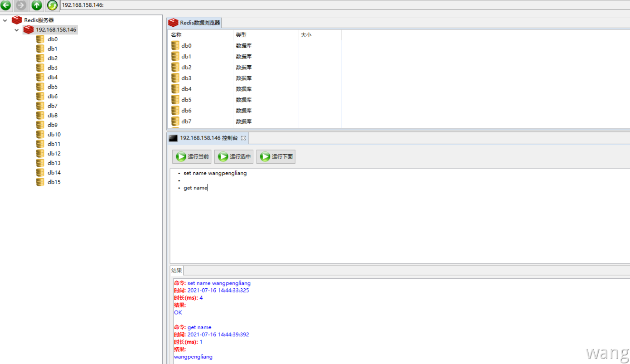Click the grayed forward navigation arrow
Screen dimensions: 630x364
[21, 5]
